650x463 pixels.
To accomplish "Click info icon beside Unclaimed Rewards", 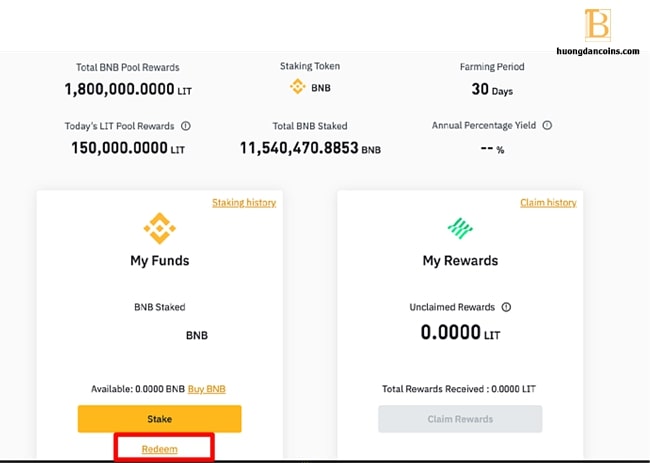I will (x=506, y=307).
